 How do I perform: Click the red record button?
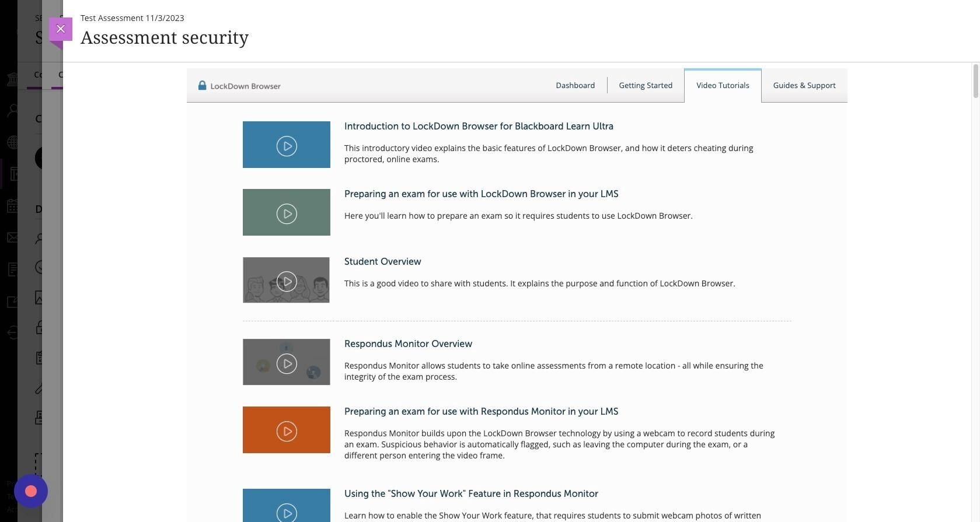click(31, 491)
